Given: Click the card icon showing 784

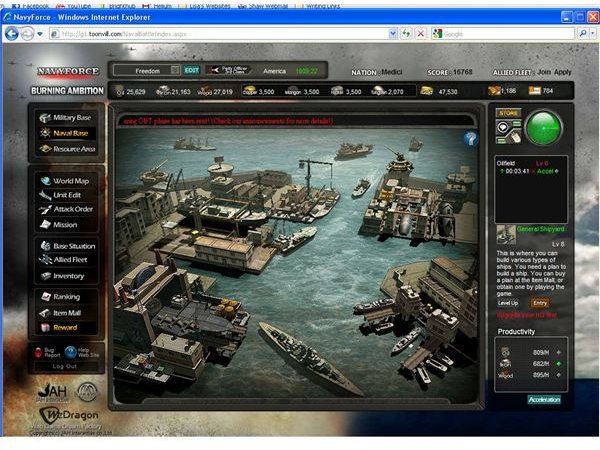Looking at the screenshot, I should click(x=535, y=91).
